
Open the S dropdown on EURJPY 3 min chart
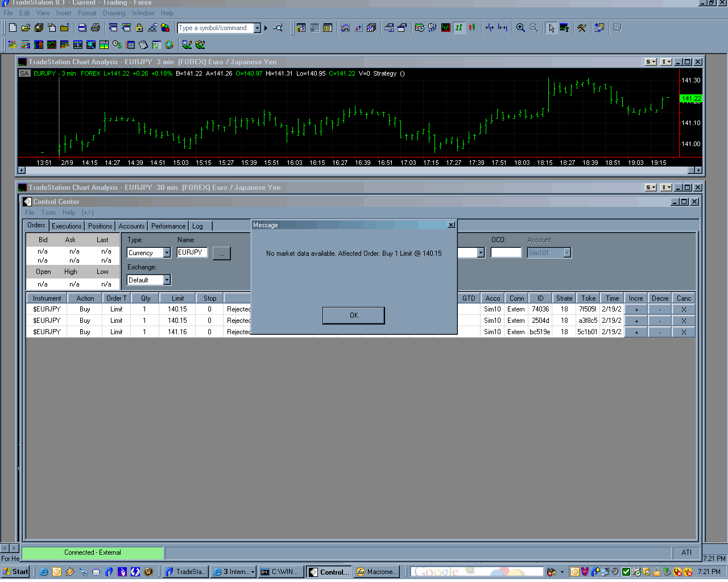click(x=651, y=62)
